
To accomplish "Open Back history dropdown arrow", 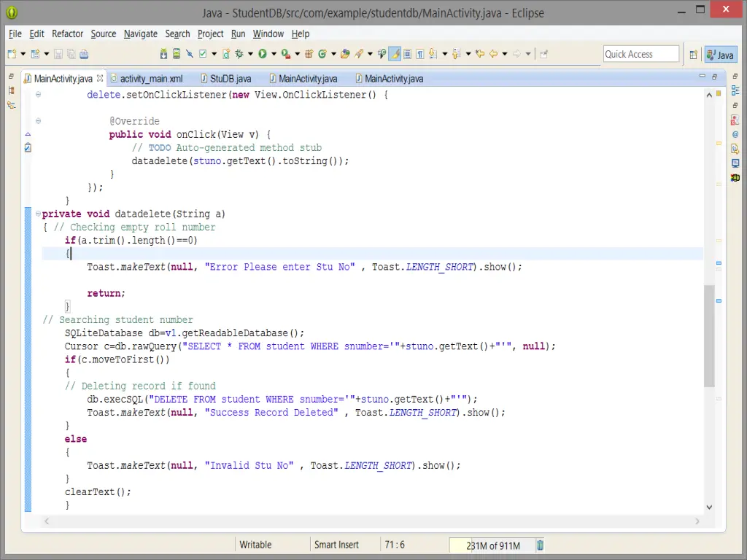I will click(505, 54).
